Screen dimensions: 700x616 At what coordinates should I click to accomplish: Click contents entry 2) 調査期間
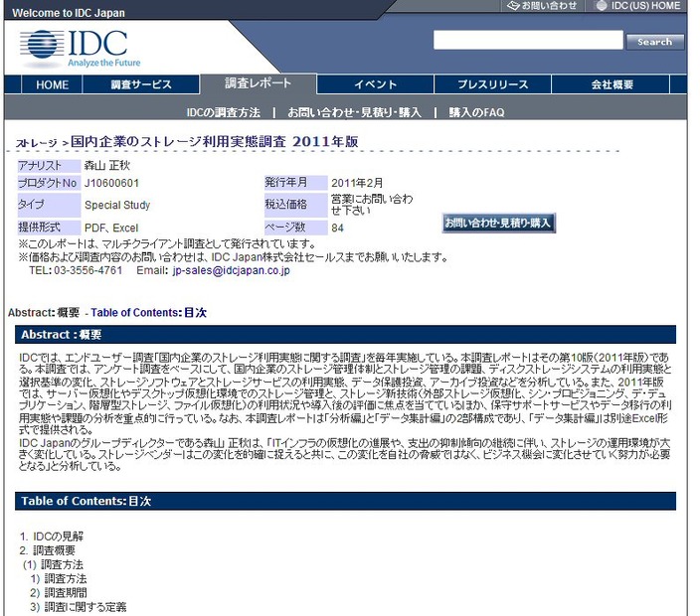click(59, 593)
